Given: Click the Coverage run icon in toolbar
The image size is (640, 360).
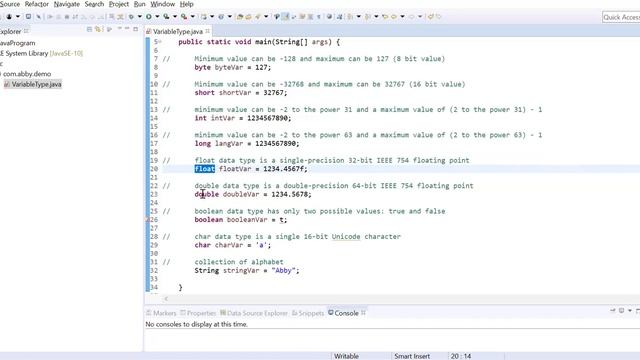Looking at the screenshot, I should pos(166,17).
